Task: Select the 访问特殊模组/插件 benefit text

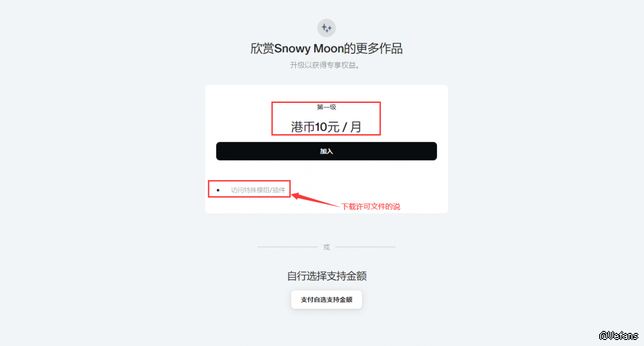Action: click(x=258, y=190)
